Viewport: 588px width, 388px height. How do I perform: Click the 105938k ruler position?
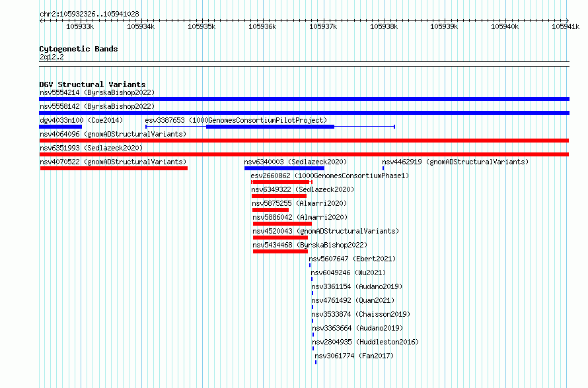tap(384, 26)
